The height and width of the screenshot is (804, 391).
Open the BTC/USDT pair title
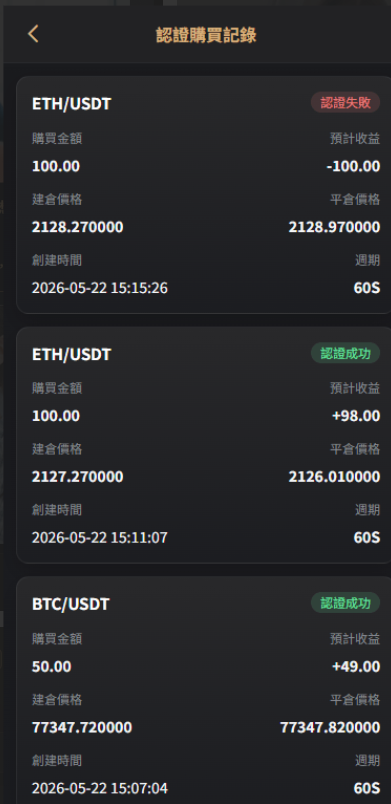coord(71,605)
